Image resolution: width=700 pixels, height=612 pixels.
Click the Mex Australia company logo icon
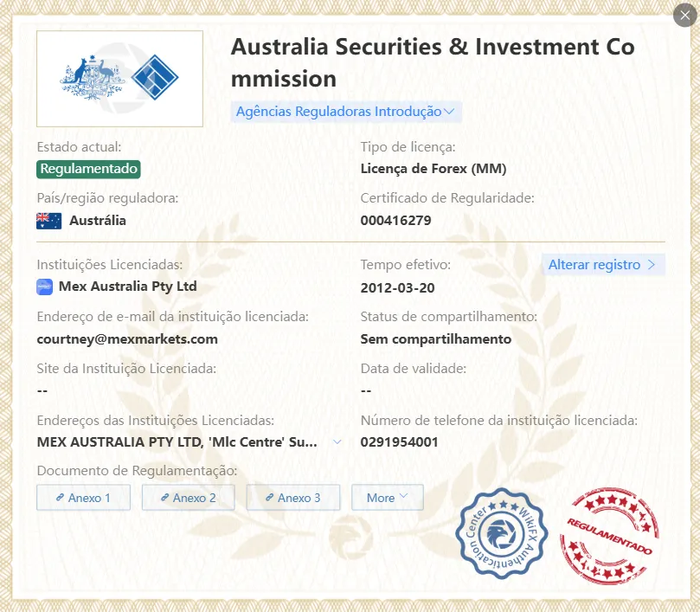click(x=45, y=287)
